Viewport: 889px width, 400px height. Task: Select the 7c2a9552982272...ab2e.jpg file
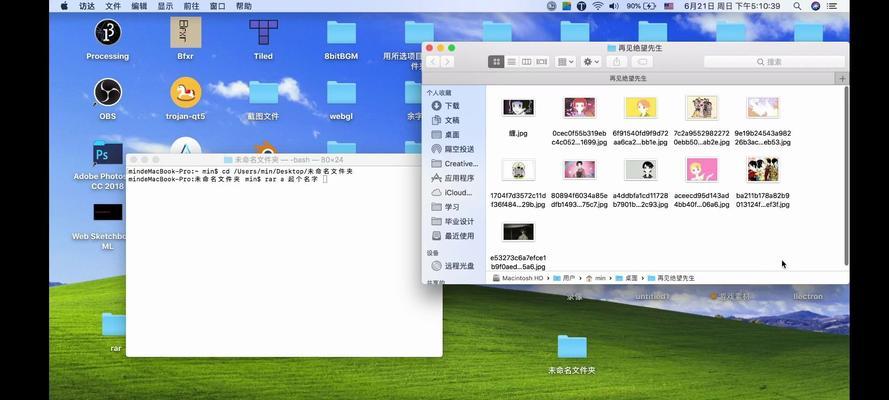(702, 108)
